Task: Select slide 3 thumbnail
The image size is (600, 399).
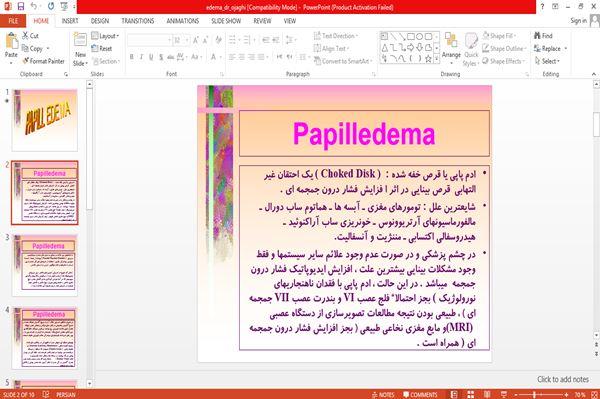Action: (45, 265)
